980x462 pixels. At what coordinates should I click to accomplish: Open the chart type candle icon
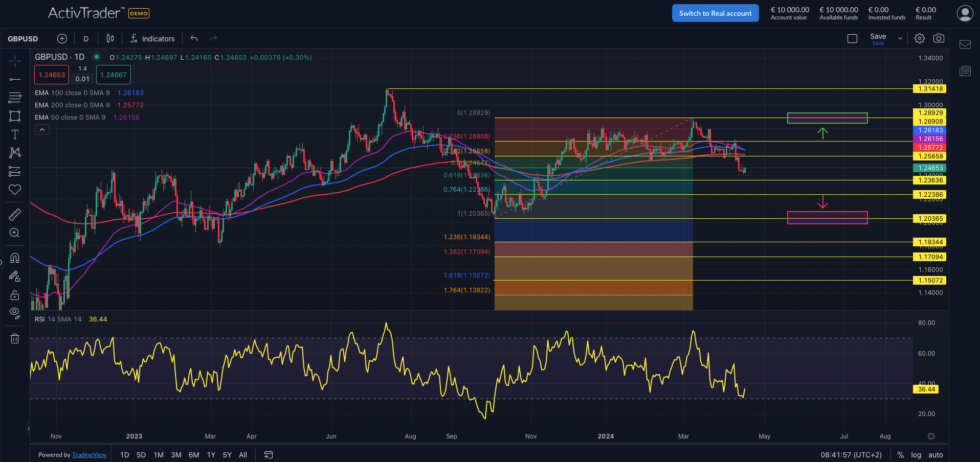pyautogui.click(x=109, y=38)
